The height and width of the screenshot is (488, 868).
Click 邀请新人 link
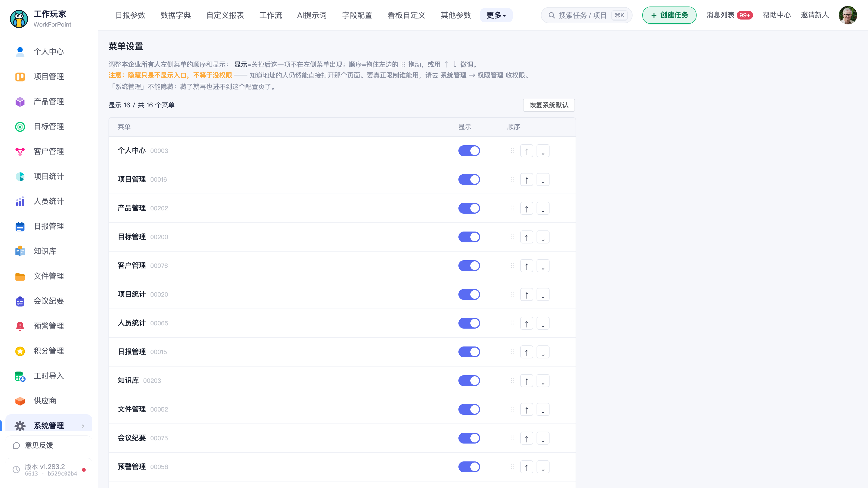point(814,15)
